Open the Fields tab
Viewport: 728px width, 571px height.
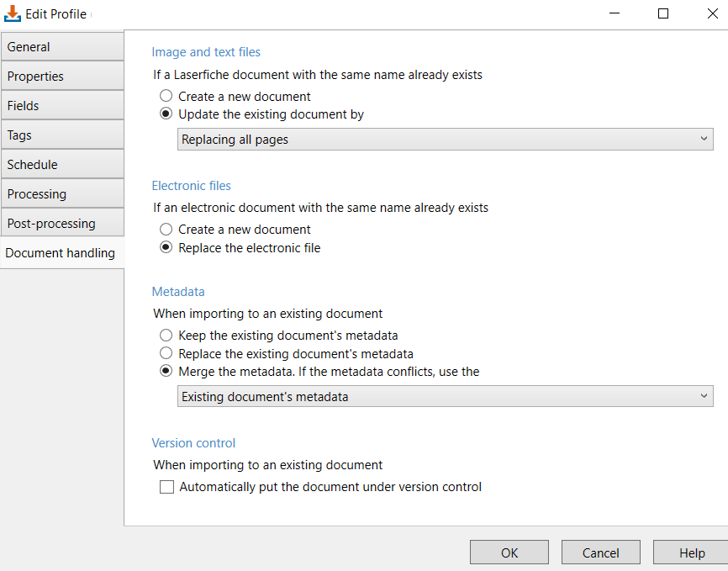click(x=62, y=106)
